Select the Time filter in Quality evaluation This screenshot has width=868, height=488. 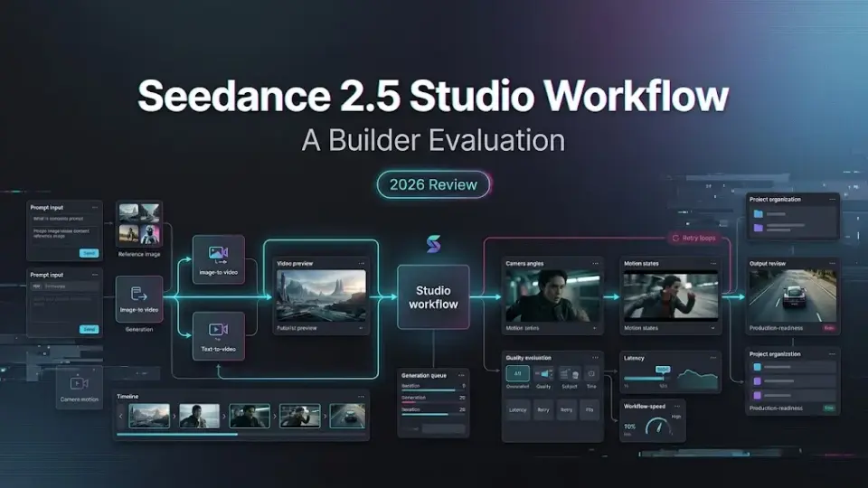[591, 374]
